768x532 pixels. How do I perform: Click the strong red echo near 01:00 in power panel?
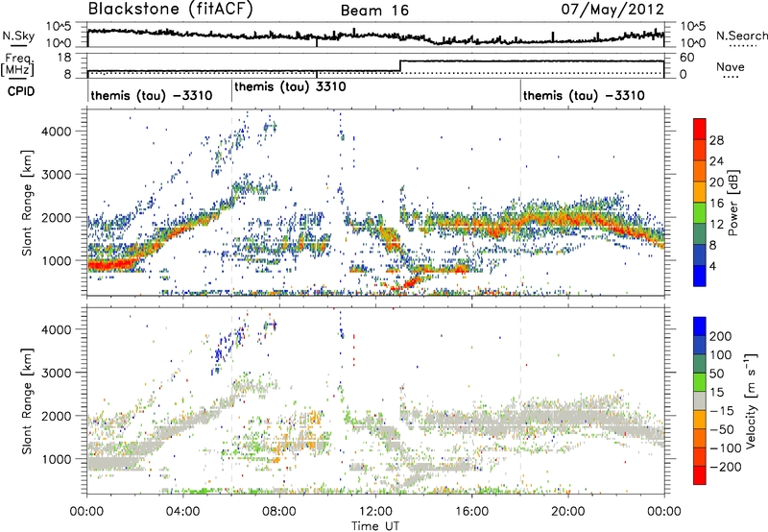(111, 265)
